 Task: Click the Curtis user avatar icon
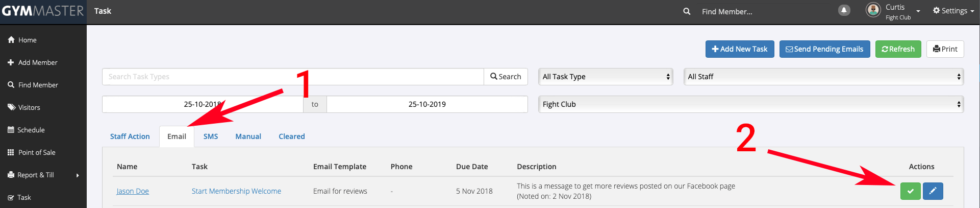[x=873, y=10]
